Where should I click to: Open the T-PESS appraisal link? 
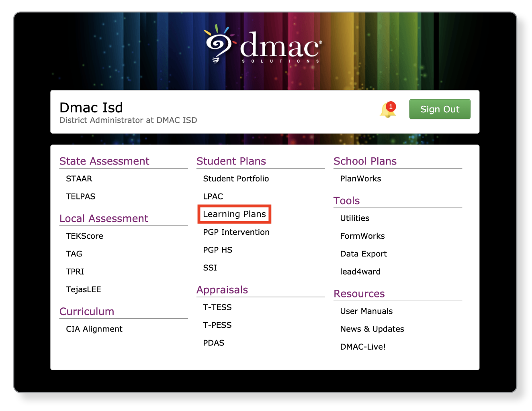(x=217, y=325)
